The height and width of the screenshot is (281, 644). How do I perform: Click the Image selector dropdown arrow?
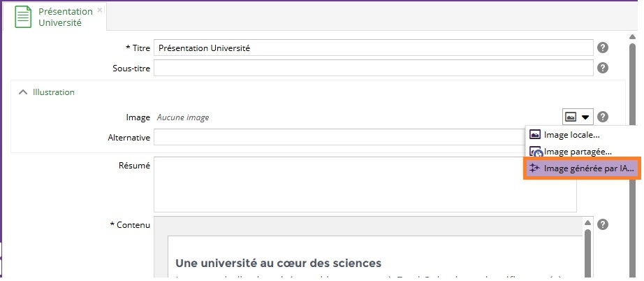pos(585,117)
